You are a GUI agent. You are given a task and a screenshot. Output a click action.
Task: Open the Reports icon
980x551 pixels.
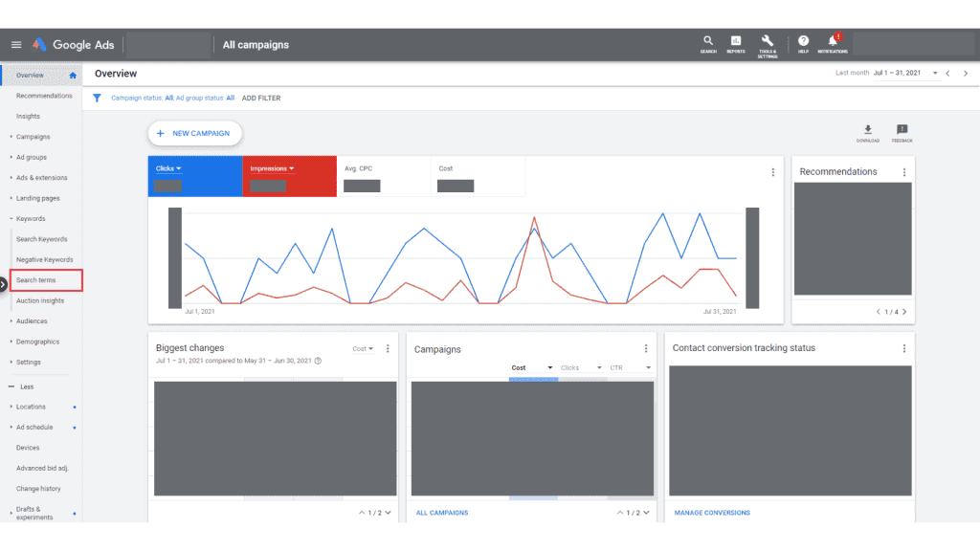(736, 44)
